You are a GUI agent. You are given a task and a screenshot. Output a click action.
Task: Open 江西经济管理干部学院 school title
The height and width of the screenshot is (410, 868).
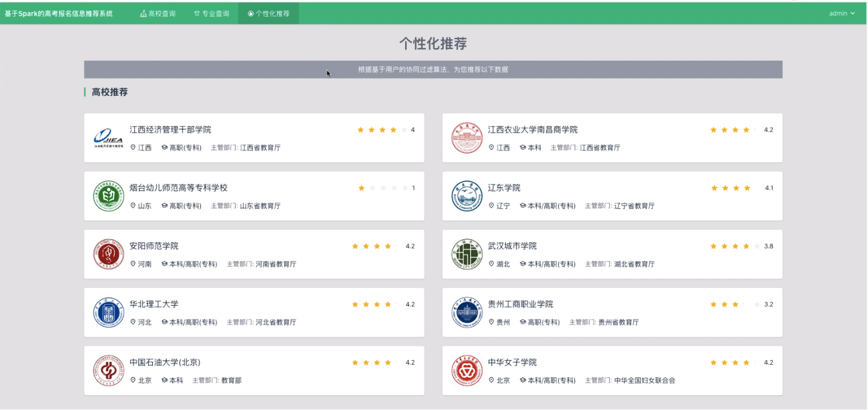170,130
